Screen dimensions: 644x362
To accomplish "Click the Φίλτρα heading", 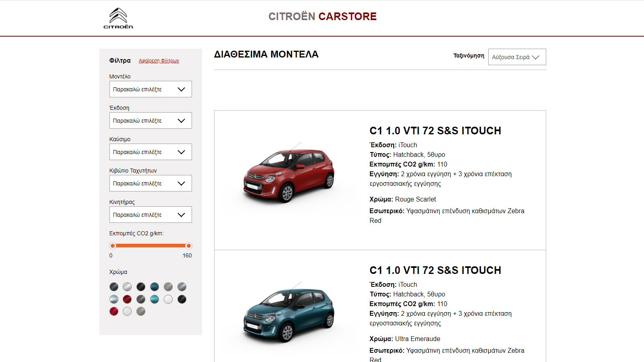I will (120, 61).
